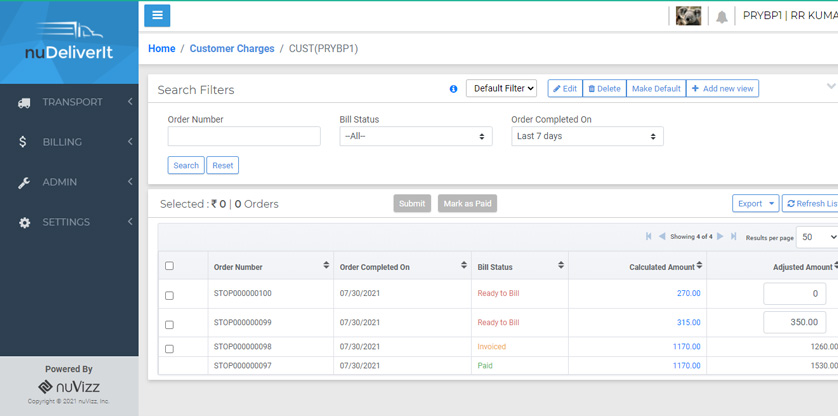Click the Submit button

[x=412, y=203]
